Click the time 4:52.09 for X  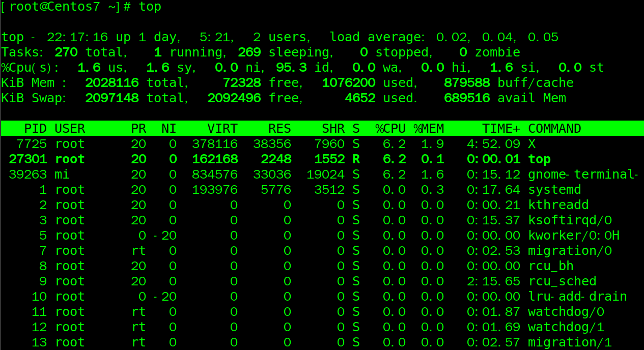(494, 144)
